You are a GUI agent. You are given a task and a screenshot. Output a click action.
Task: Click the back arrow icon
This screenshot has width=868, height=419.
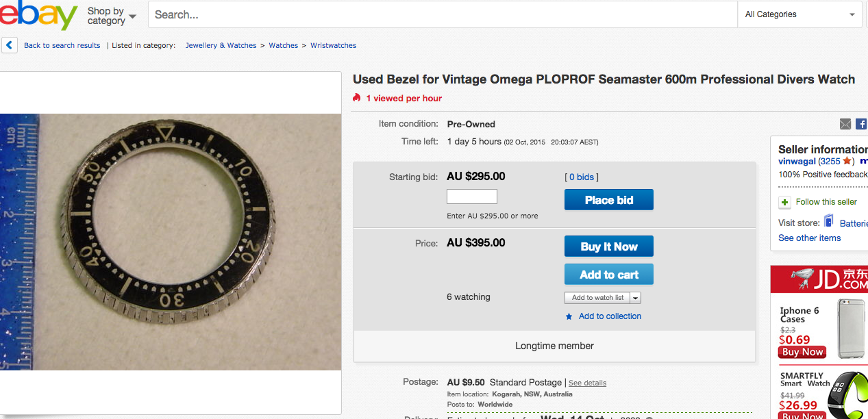10,45
